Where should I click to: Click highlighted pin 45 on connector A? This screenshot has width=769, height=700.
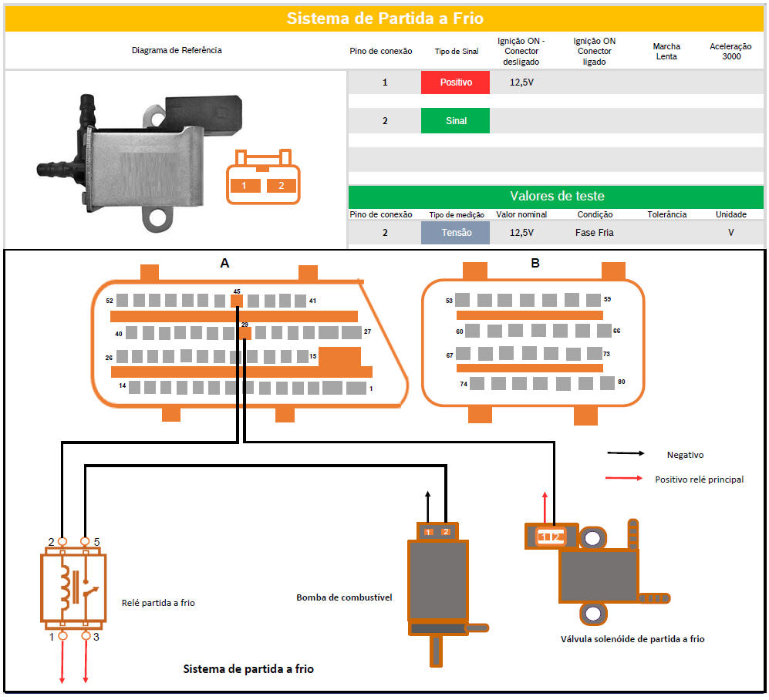[x=237, y=301]
